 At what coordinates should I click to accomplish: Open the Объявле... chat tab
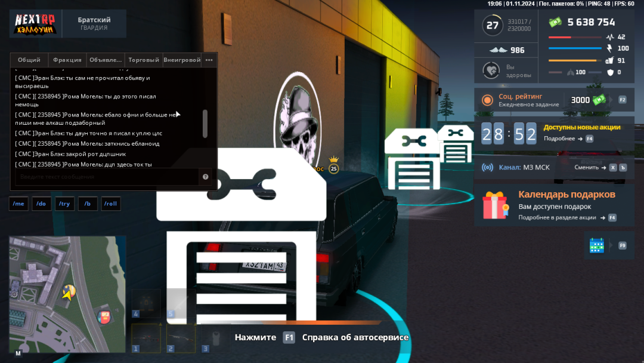(106, 60)
